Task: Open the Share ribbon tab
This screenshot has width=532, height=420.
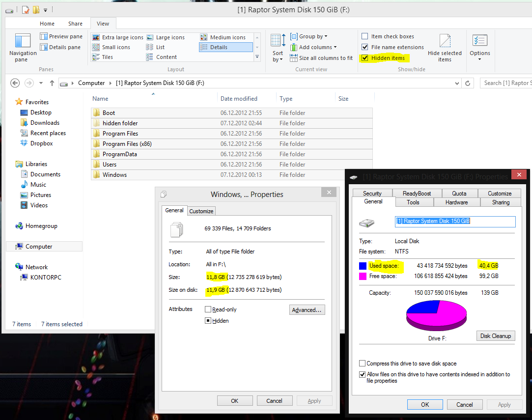Action: coord(75,24)
